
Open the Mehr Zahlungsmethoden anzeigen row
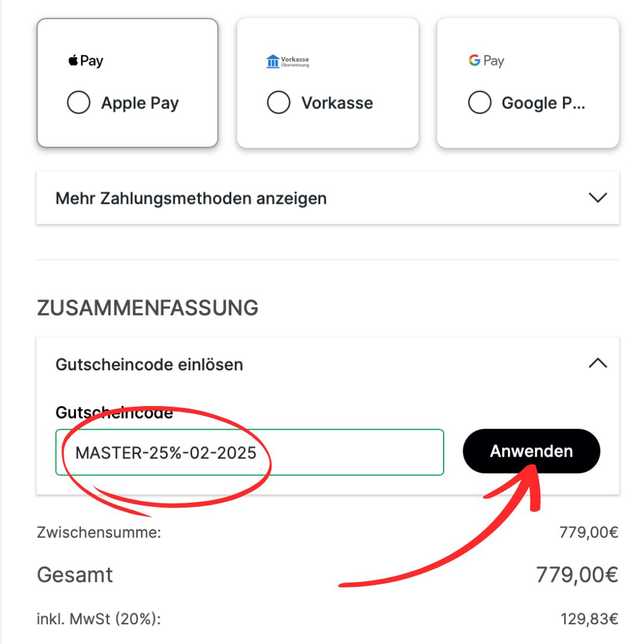click(328, 198)
